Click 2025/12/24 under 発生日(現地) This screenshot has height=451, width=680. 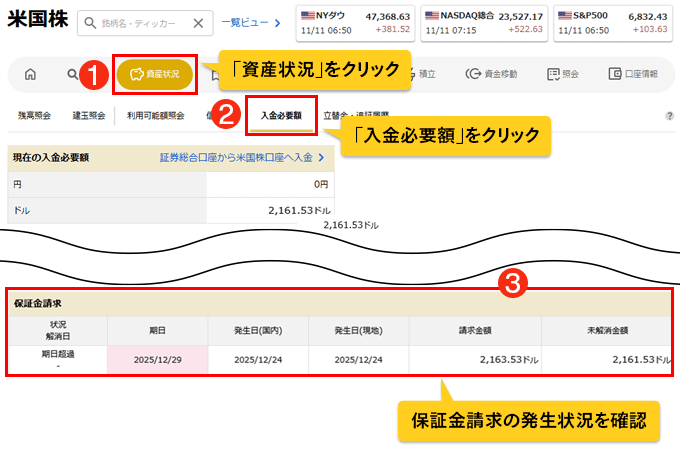coord(358,359)
